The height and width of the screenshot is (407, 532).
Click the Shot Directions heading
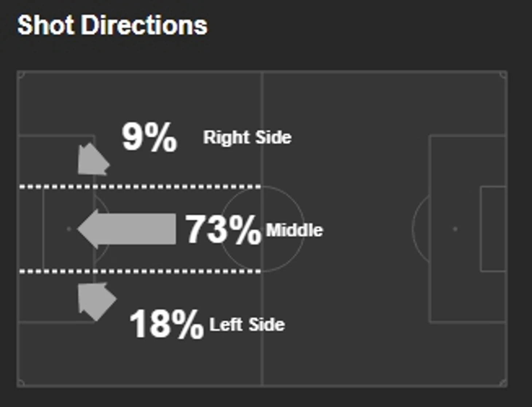(x=112, y=25)
